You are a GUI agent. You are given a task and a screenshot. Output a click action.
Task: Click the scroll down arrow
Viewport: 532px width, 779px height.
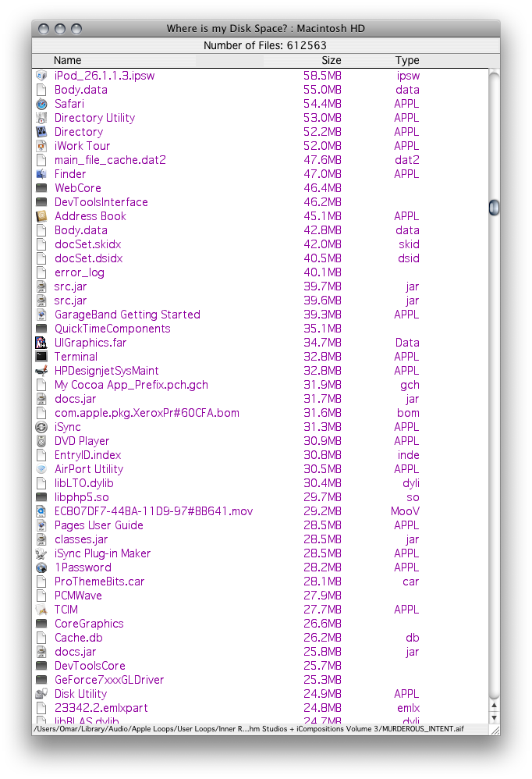coord(495,718)
